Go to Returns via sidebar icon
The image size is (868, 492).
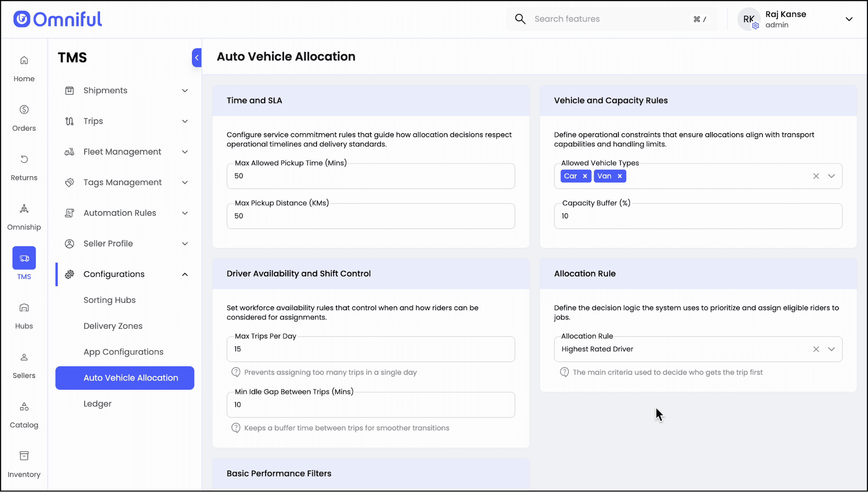point(24,159)
